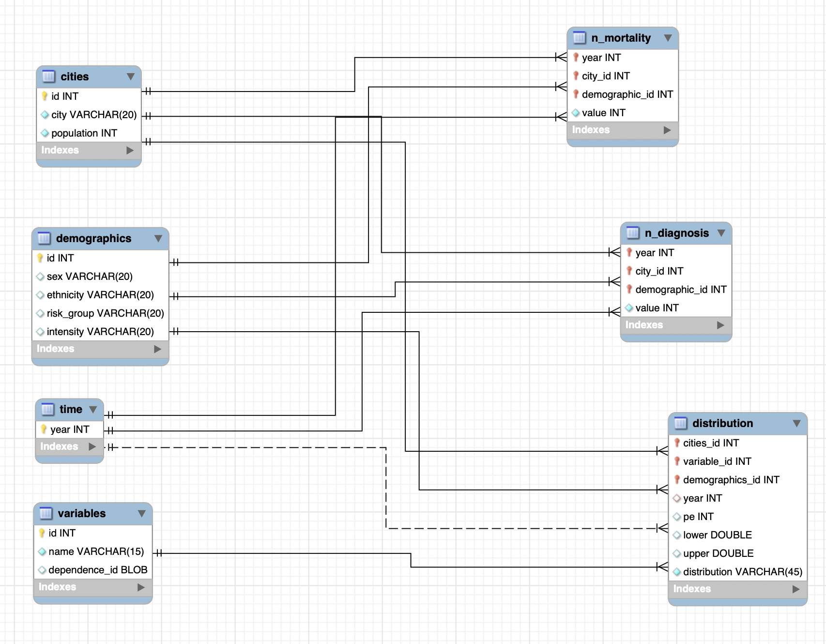Select the n_mortality table title
The width and height of the screenshot is (826, 644).
coord(621,38)
